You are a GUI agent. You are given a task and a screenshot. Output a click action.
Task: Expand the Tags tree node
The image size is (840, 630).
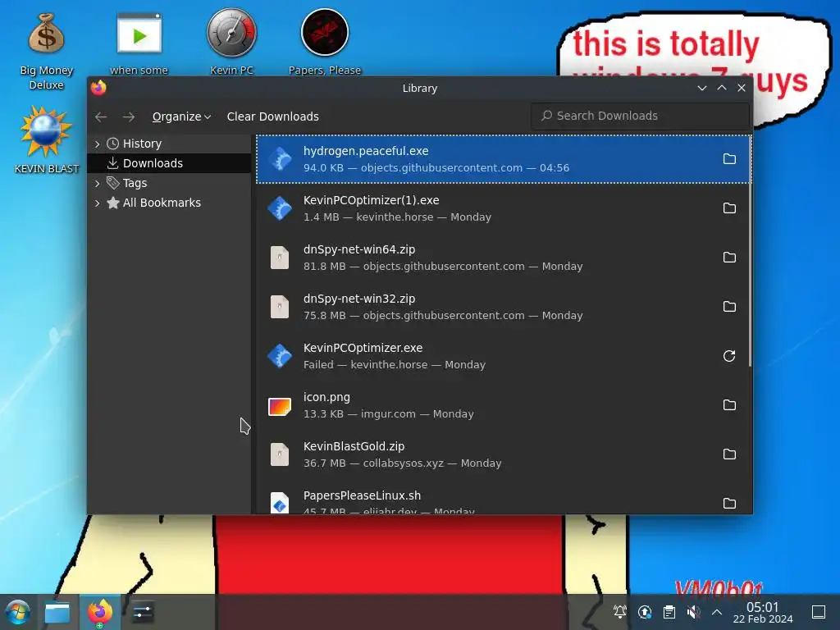[97, 183]
